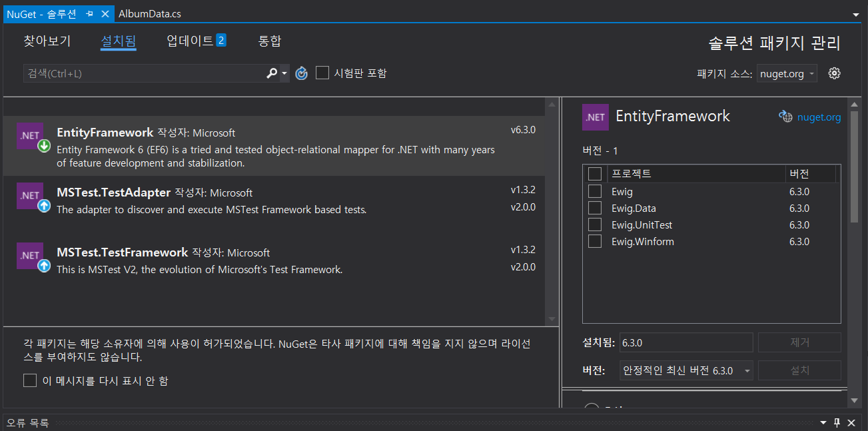Screen dimensions: 868x431
Task: Open the nuget.org link in details
Action: coord(819,117)
